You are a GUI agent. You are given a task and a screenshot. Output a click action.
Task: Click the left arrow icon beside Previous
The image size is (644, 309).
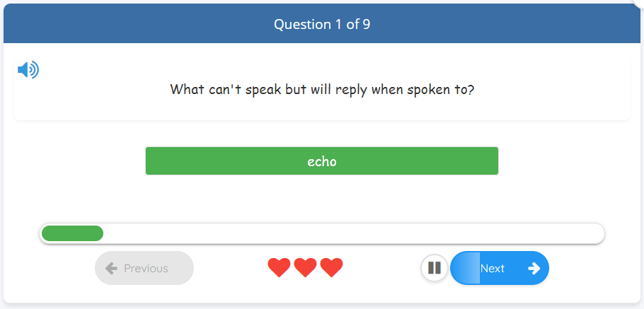(111, 268)
